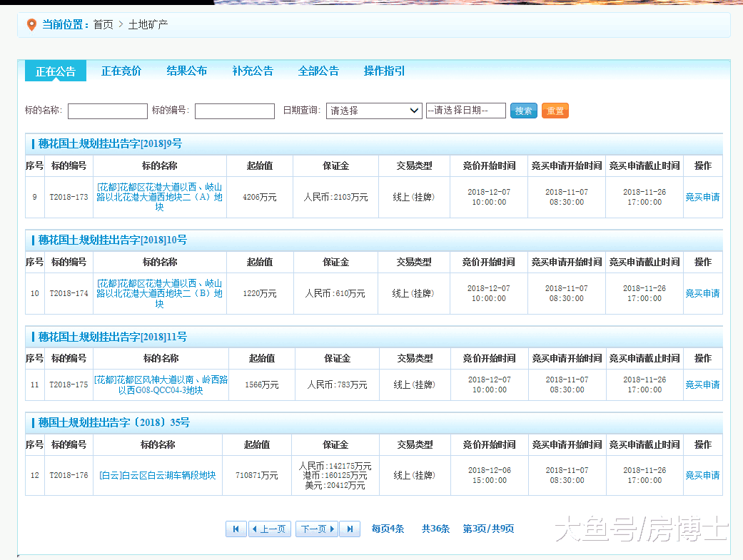Jump to first page using the |◀ pagination icon
Screen dimensions: 743x560
[236, 529]
